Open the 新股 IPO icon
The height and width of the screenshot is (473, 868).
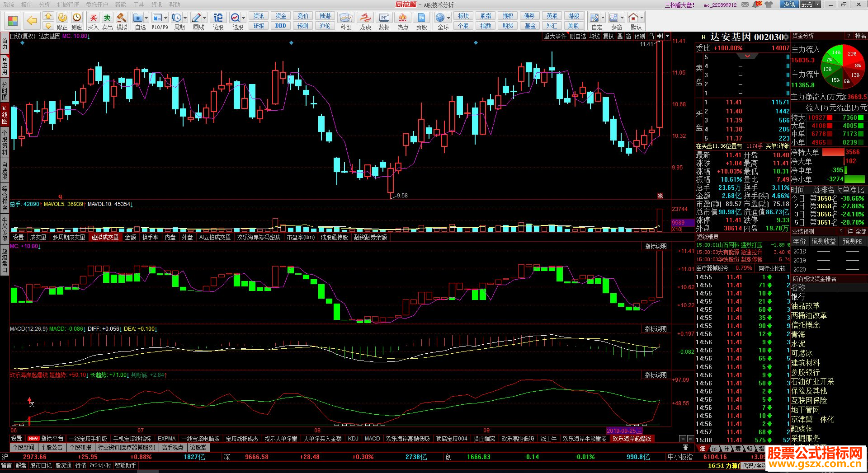(421, 21)
